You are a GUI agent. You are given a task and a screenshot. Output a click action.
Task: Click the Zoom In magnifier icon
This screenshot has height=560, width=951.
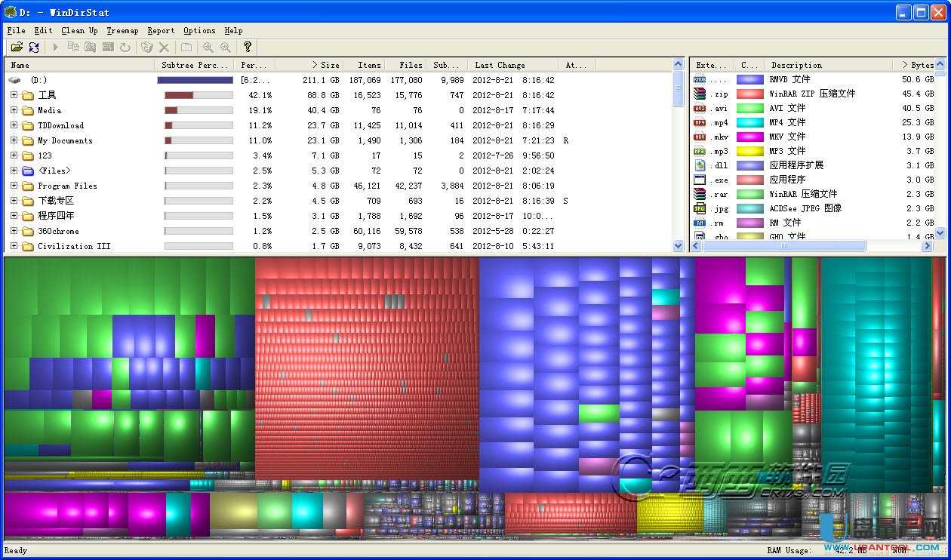[208, 47]
